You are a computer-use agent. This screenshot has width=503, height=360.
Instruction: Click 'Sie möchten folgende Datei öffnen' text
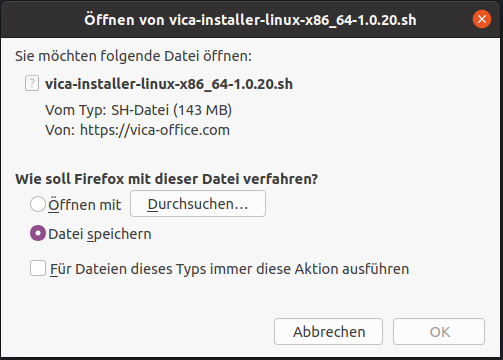(133, 56)
